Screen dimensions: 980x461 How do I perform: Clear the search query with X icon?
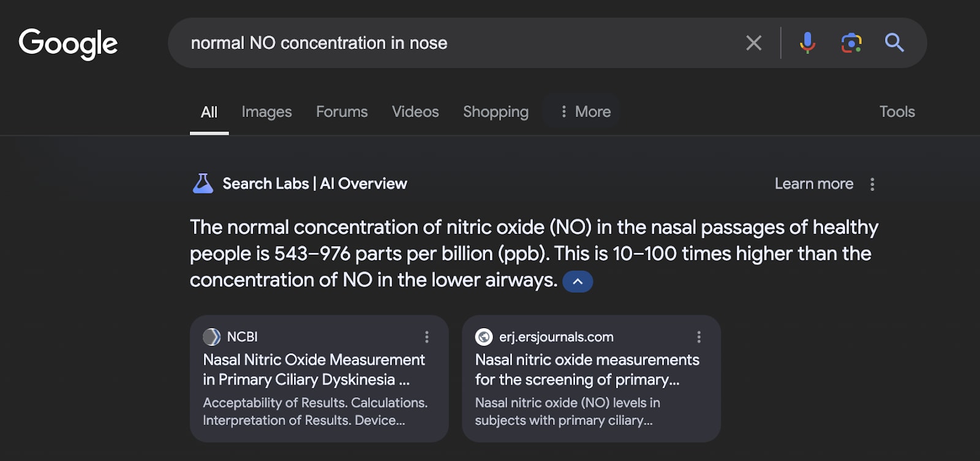pos(754,43)
